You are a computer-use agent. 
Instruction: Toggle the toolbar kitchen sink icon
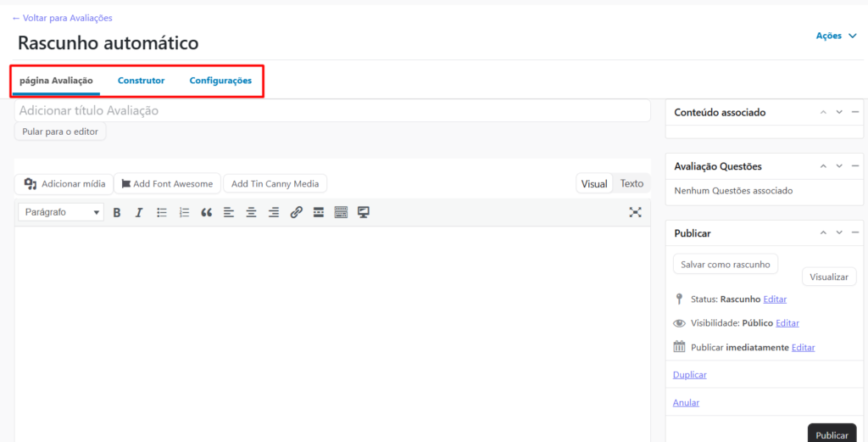[x=341, y=212]
